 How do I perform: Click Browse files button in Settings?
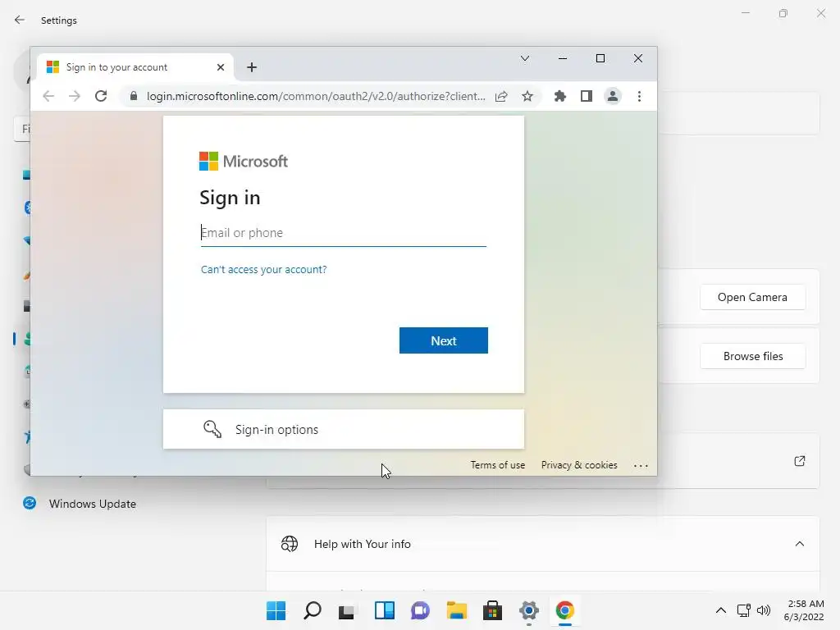point(753,356)
